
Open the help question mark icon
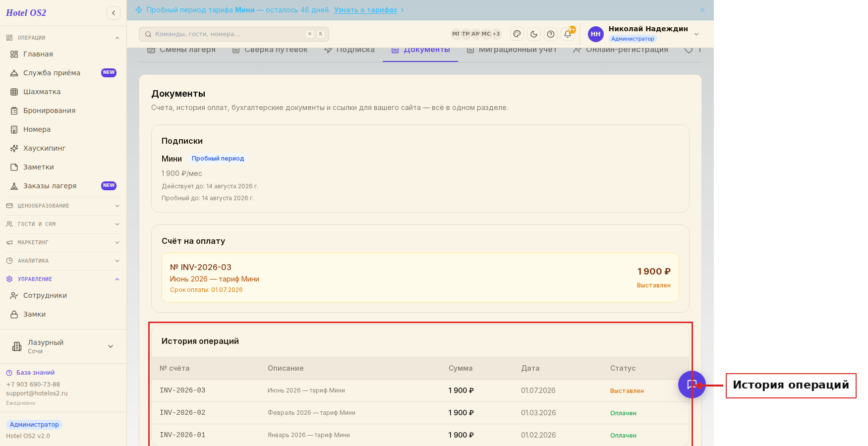coord(551,34)
